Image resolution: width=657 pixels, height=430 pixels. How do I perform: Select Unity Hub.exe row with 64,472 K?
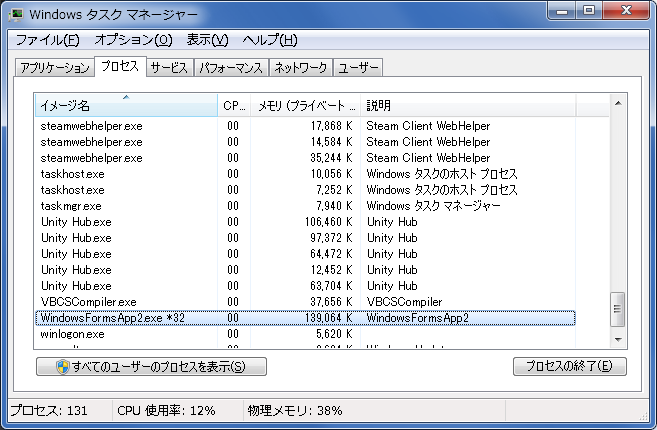tap(305, 254)
